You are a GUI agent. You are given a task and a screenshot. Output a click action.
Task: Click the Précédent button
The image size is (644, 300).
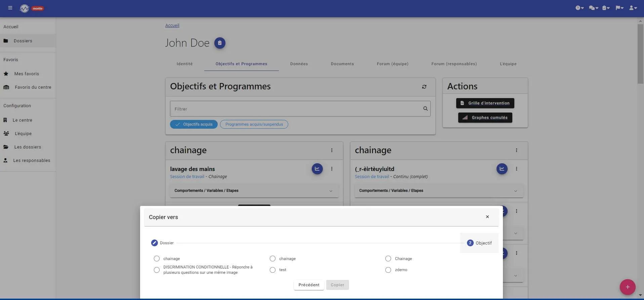309,285
